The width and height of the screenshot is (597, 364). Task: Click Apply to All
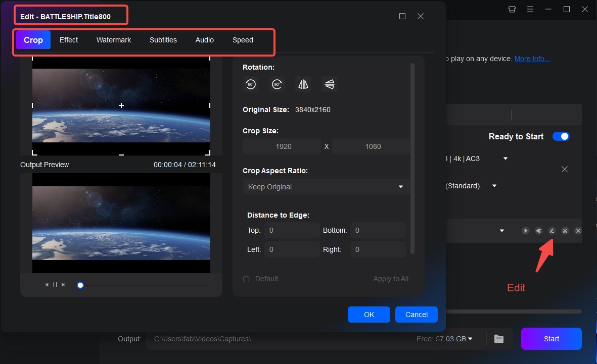coord(391,279)
